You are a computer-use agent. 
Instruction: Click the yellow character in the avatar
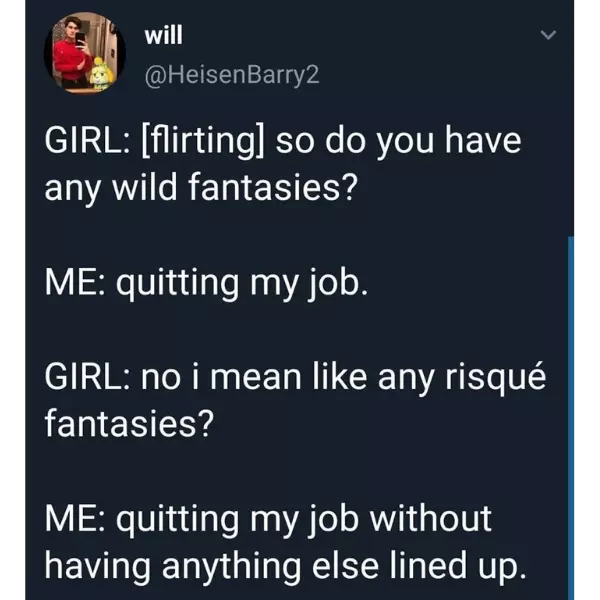coord(101,70)
